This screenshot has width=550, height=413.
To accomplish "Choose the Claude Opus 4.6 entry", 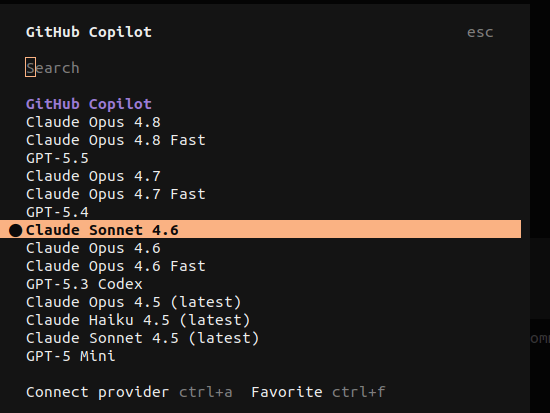I will pyautogui.click(x=93, y=248).
